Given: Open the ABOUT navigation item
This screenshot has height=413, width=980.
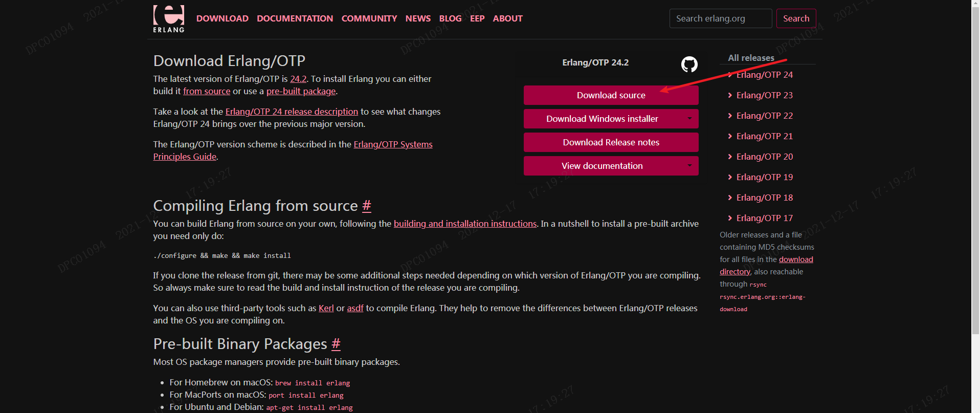Looking at the screenshot, I should coord(507,18).
